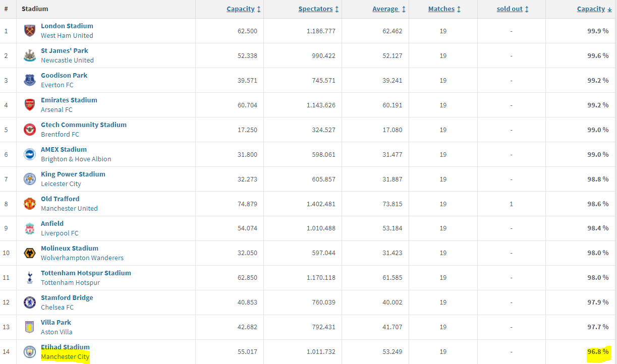Click the highlighted Manchester City club name
Viewport: 617px width, 364px height.
(65, 357)
